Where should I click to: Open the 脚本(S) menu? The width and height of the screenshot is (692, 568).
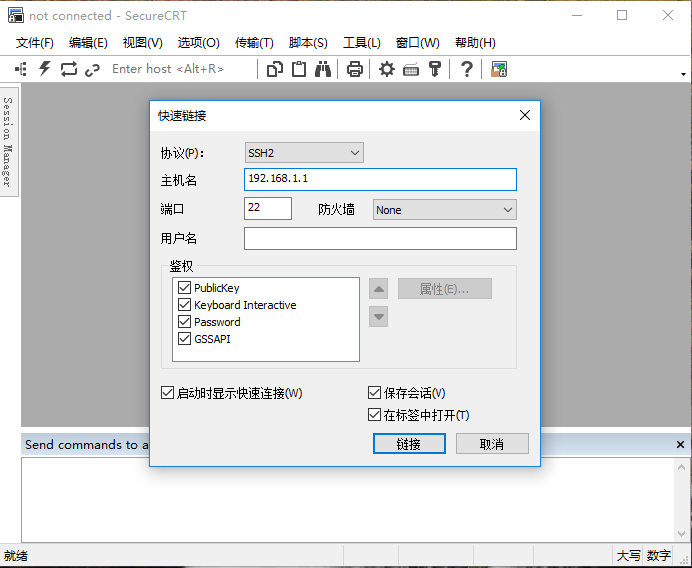[x=308, y=43]
